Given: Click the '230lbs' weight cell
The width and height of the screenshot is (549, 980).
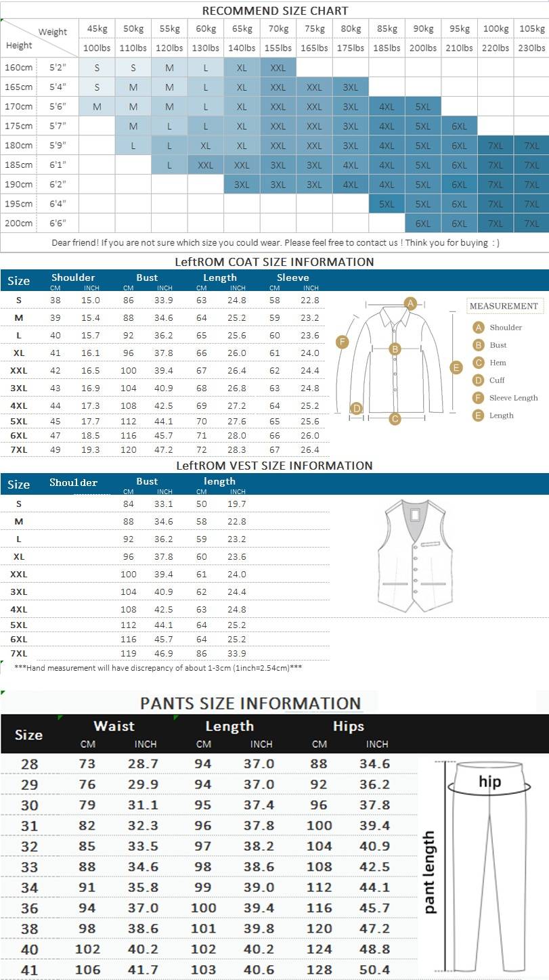Looking at the screenshot, I should pos(532,48).
